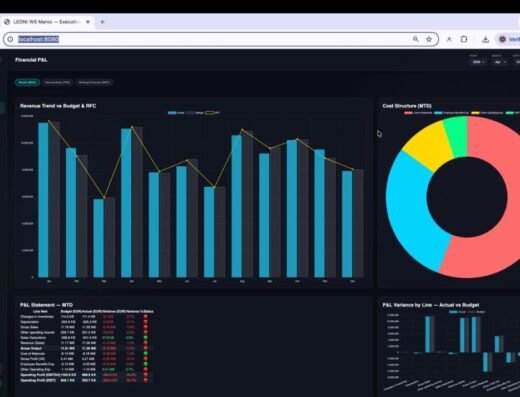Click the Verify profile chip in browser toolbar
The image size is (520, 397).
click(509, 39)
